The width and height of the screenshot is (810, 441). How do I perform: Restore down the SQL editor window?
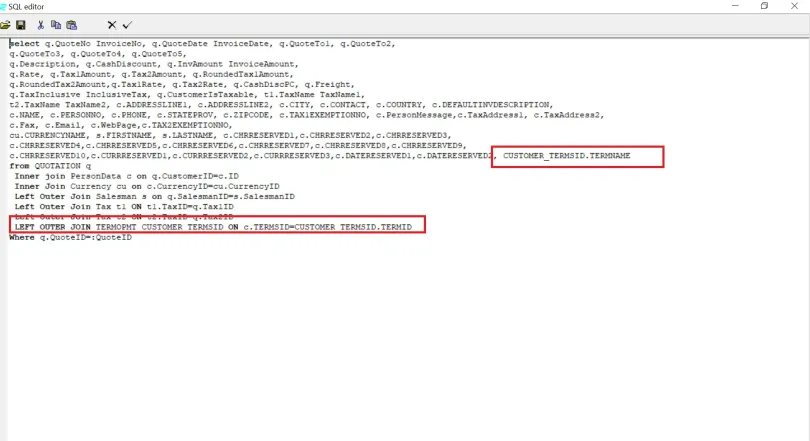[x=765, y=6]
